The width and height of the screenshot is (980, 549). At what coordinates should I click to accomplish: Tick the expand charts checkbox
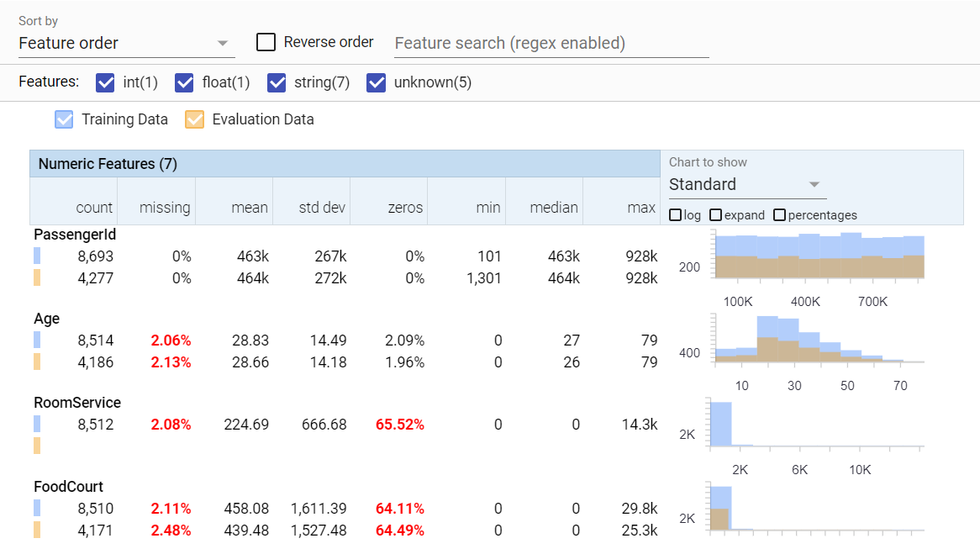pyautogui.click(x=716, y=215)
